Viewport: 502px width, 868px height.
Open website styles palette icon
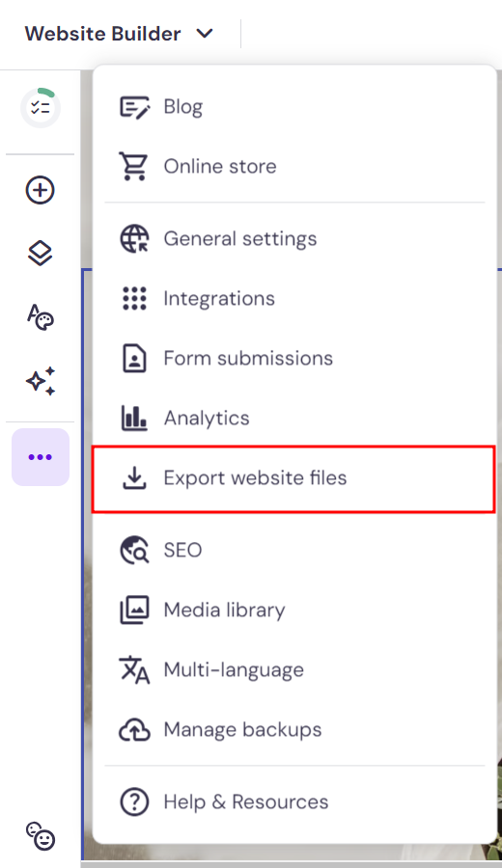point(41,317)
